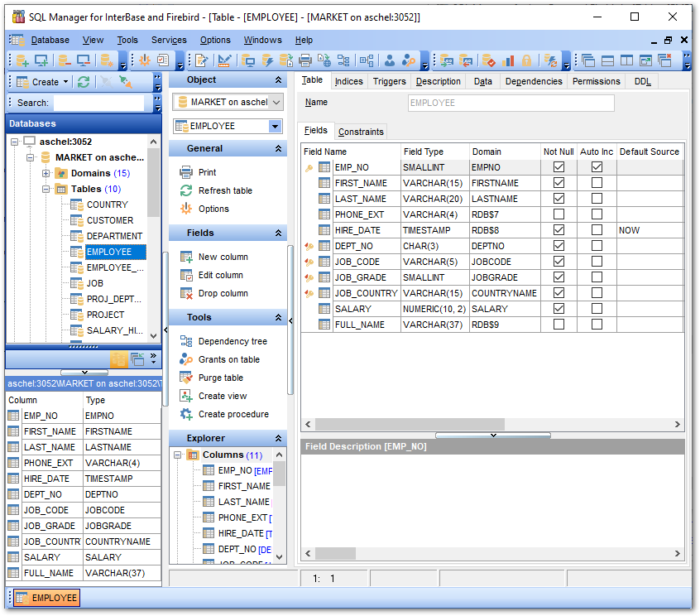Expand the Domains tree node

coord(46,173)
